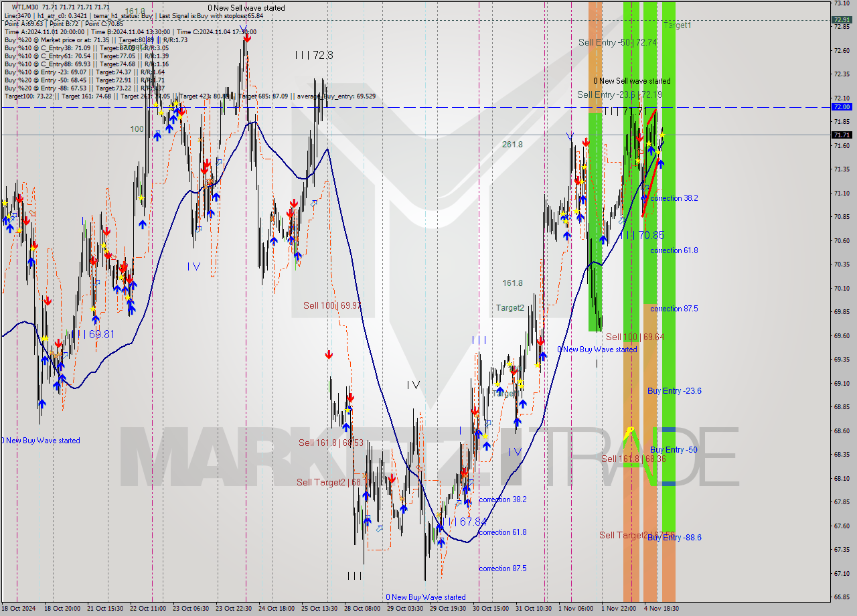Click the '18 Oct 20:00' time label
This screenshot has height=616, width=857.
[x=63, y=609]
